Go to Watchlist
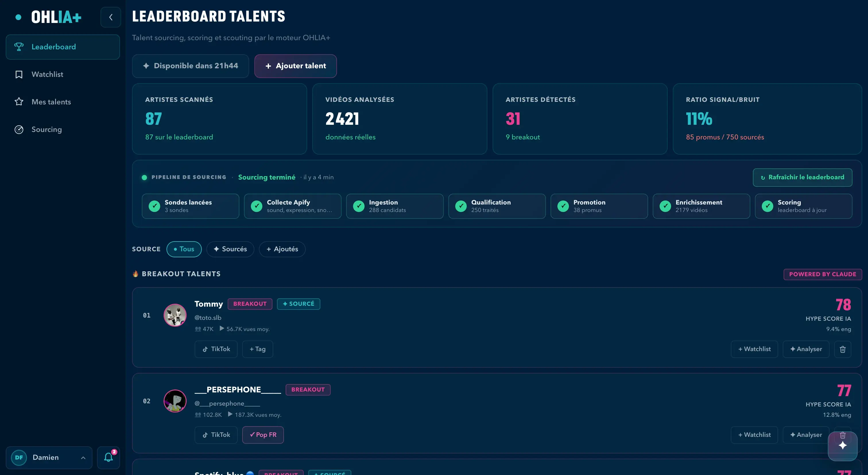This screenshot has width=868, height=475. [63, 74]
